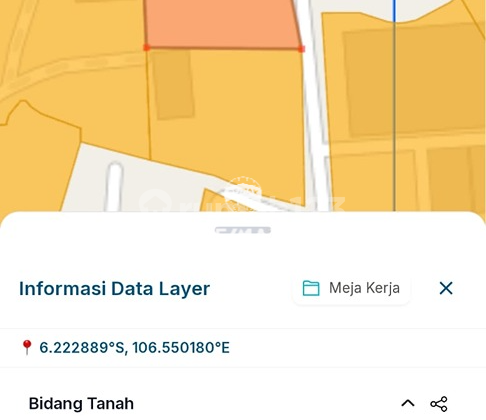Viewport: 486px width, 420px height.
Task: Open Meja Kerja workspace
Action: click(351, 288)
